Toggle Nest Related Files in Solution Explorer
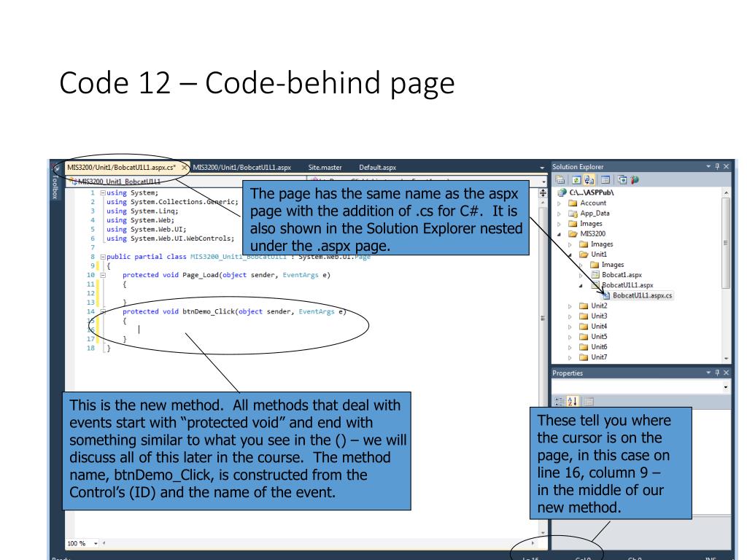The image size is (747, 560). pos(589,180)
